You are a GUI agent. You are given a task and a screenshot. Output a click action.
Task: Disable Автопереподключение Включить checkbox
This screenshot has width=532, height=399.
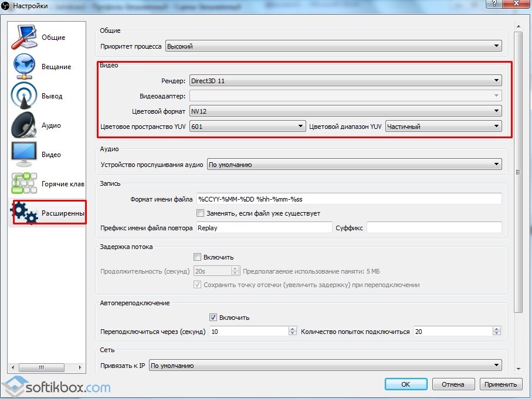[x=214, y=318]
